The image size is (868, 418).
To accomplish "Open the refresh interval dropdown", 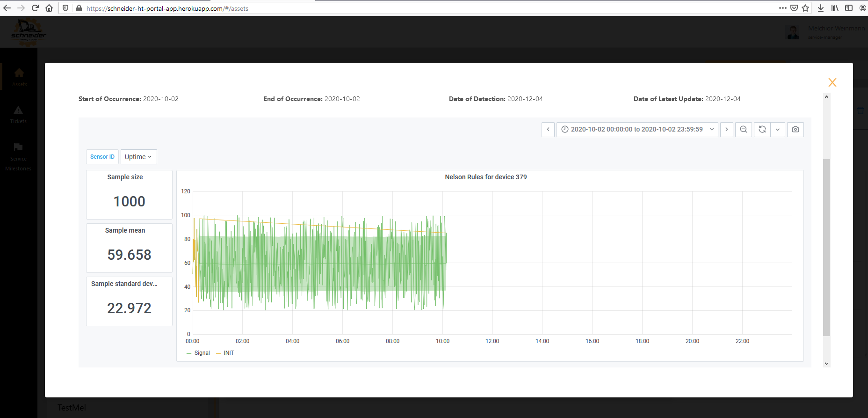I will point(777,130).
